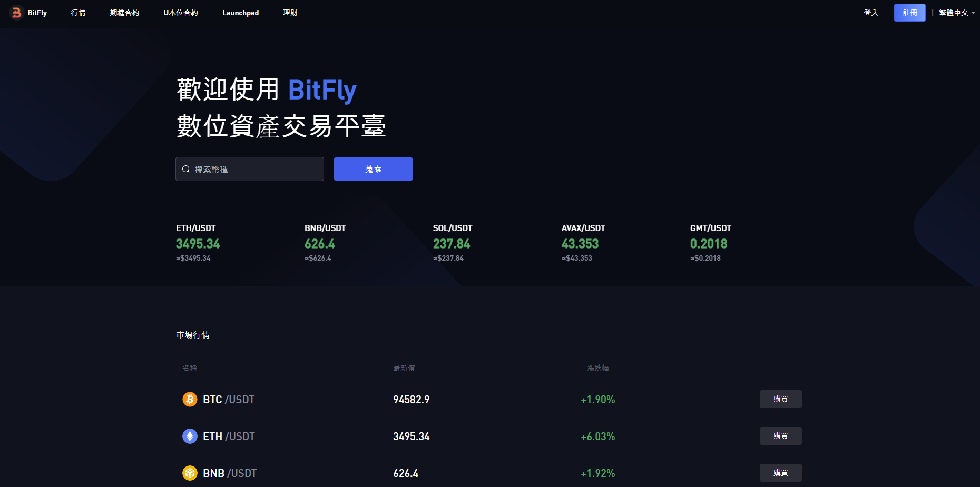The height and width of the screenshot is (487, 980).
Task: Click the 名稱 column header
Action: click(x=190, y=368)
